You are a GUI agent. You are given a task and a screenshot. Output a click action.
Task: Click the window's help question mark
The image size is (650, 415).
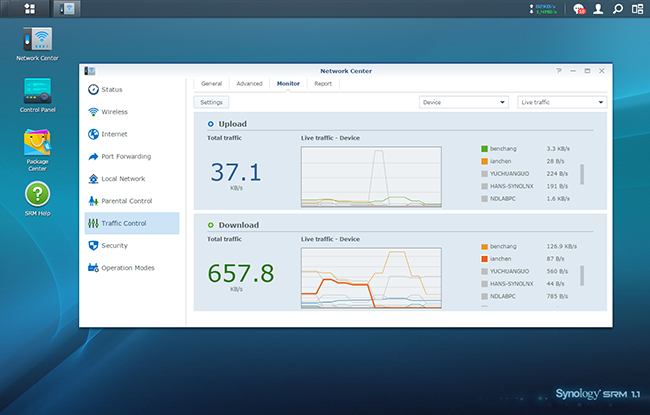pyautogui.click(x=559, y=71)
